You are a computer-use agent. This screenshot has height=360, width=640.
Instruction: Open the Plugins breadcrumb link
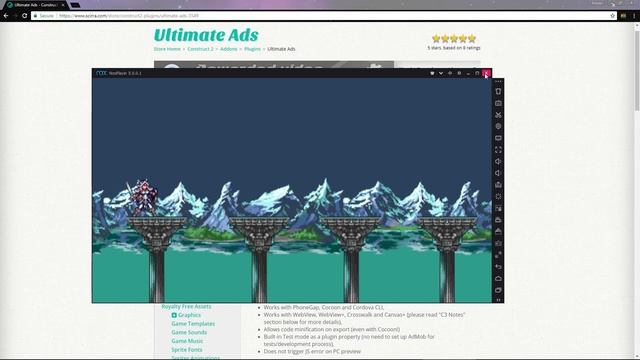(252, 49)
